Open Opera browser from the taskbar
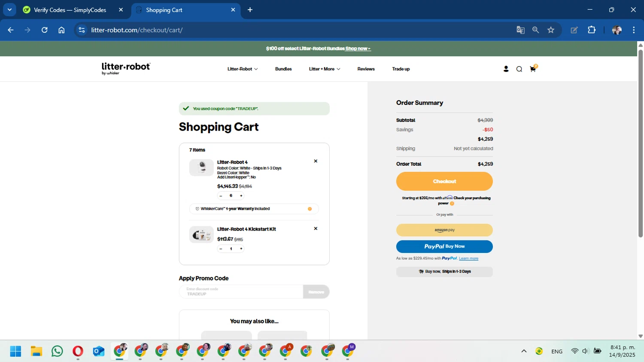Screen dimensions: 644x362 pyautogui.click(x=78, y=351)
